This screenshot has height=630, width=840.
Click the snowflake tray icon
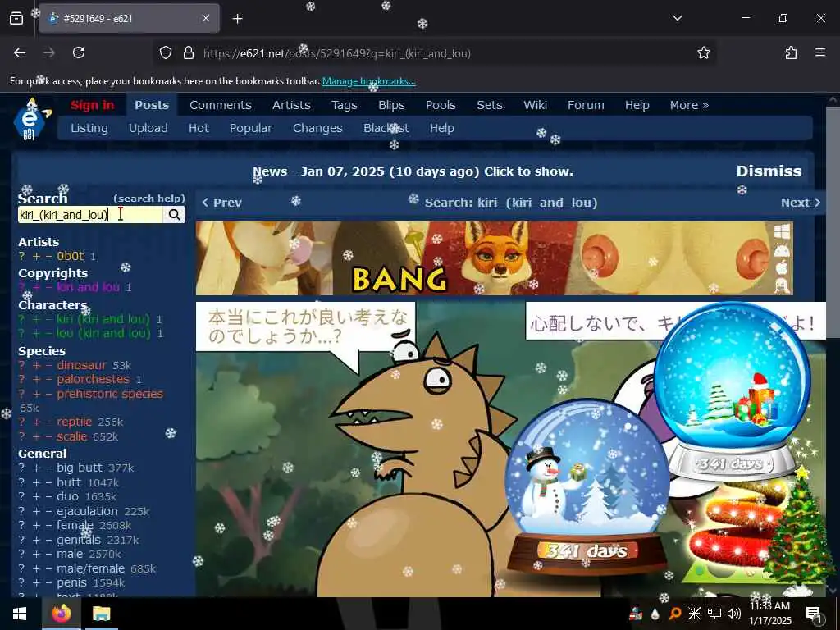[x=694, y=614]
